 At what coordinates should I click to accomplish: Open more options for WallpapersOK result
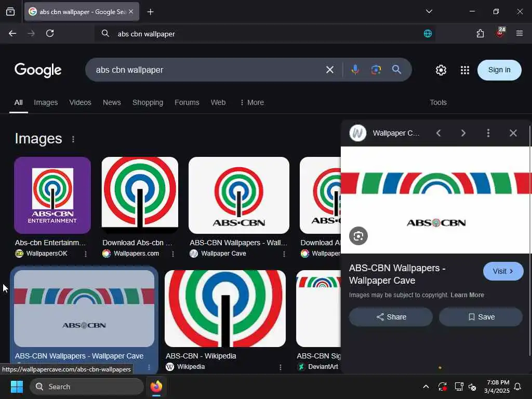point(86,254)
